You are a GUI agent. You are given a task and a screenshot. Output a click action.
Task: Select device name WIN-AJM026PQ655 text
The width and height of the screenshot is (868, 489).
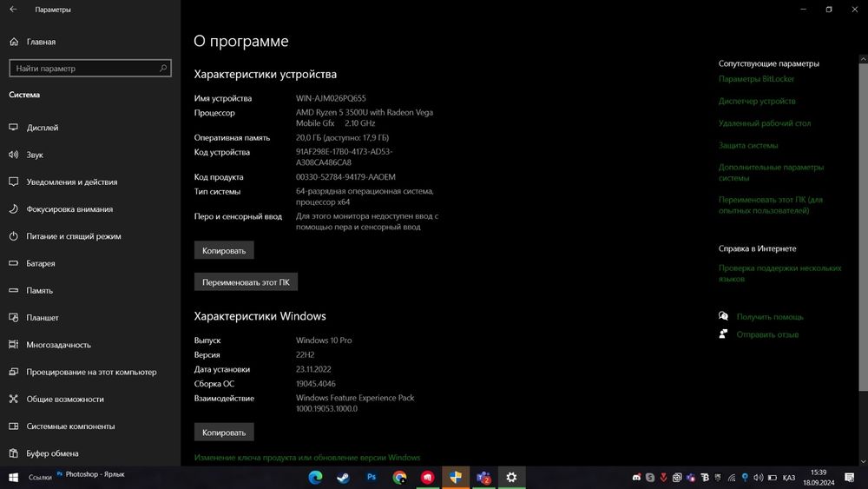pyautogui.click(x=331, y=98)
